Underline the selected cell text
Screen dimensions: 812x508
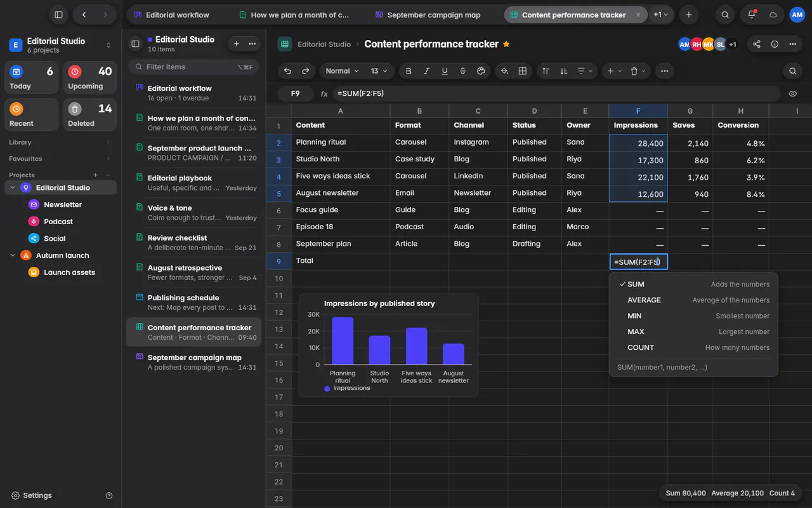tap(445, 71)
